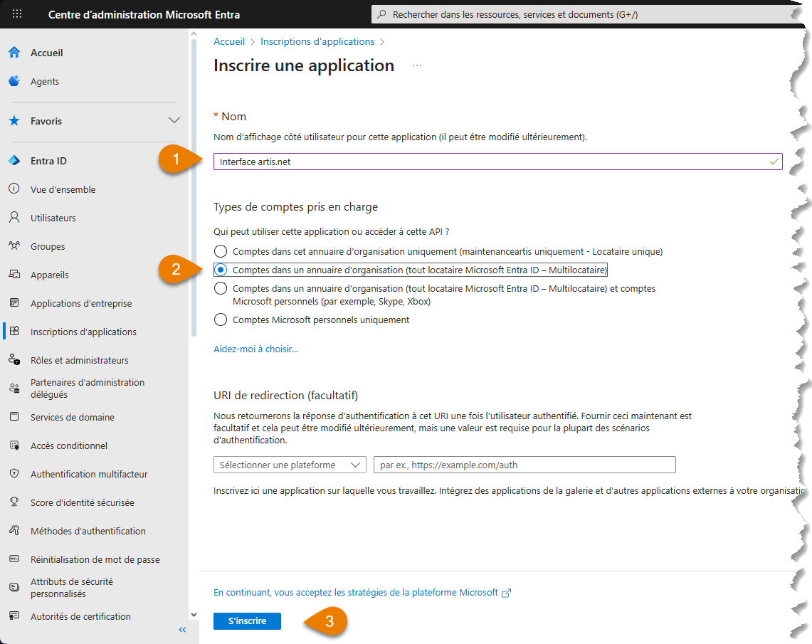Click the Score d'identité sécurisée trophy icon
The width and height of the screenshot is (812, 644).
14,502
